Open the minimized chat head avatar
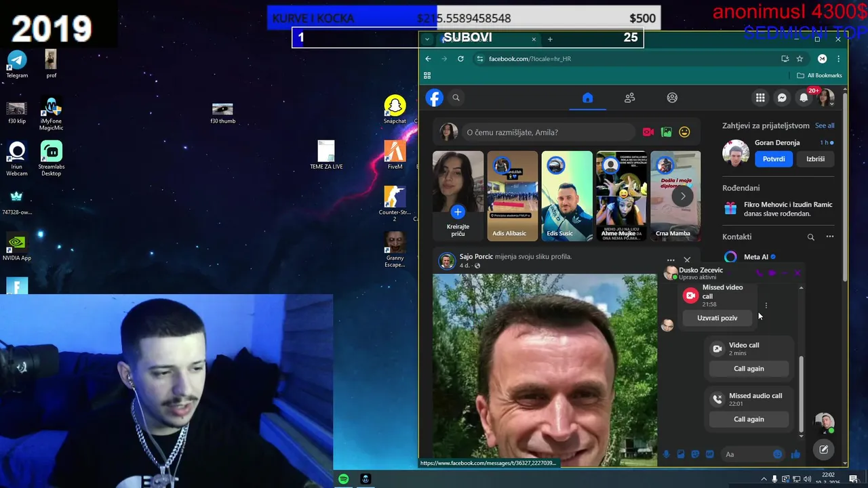Image resolution: width=868 pixels, height=488 pixels. [x=824, y=423]
